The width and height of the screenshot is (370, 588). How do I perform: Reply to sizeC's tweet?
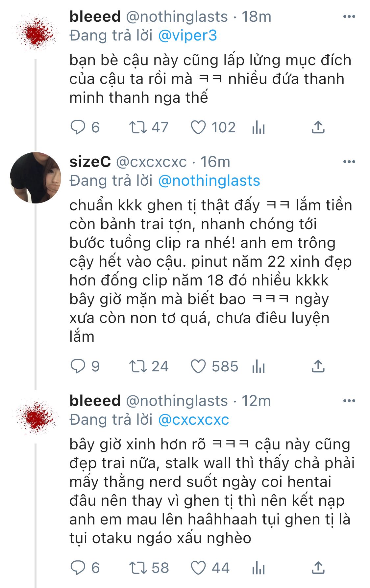(x=78, y=366)
